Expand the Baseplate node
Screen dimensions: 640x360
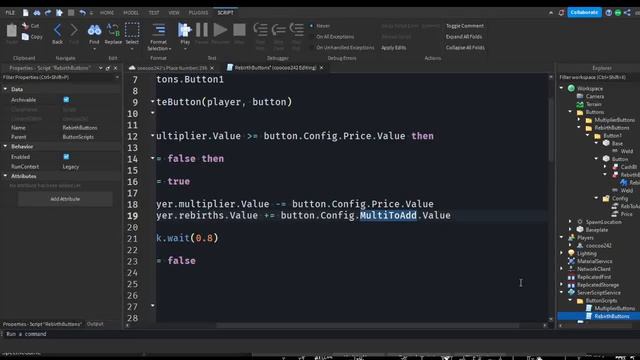coord(570,229)
